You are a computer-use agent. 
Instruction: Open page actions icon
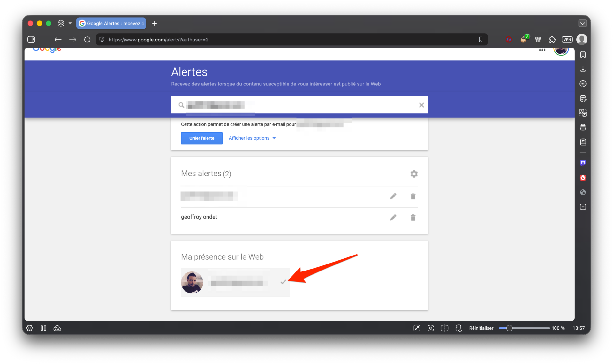459,328
